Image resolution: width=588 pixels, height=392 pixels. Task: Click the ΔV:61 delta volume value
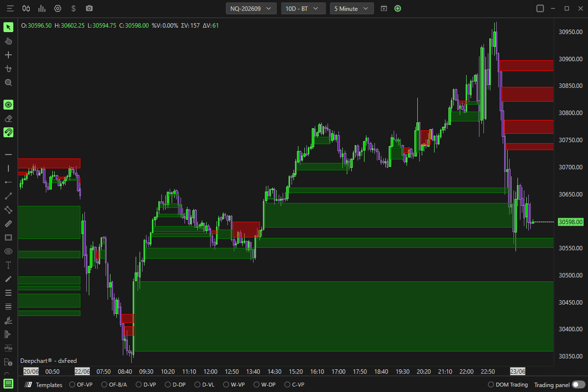[x=210, y=26]
